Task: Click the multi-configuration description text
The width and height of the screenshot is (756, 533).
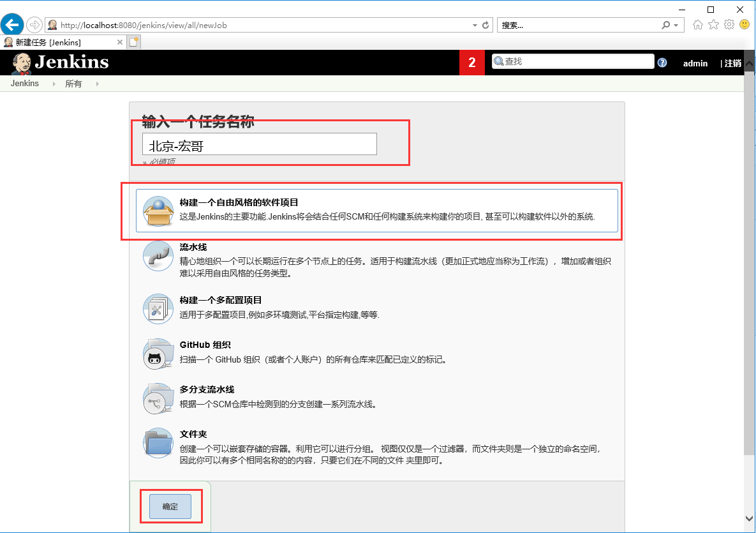Action: point(279,315)
